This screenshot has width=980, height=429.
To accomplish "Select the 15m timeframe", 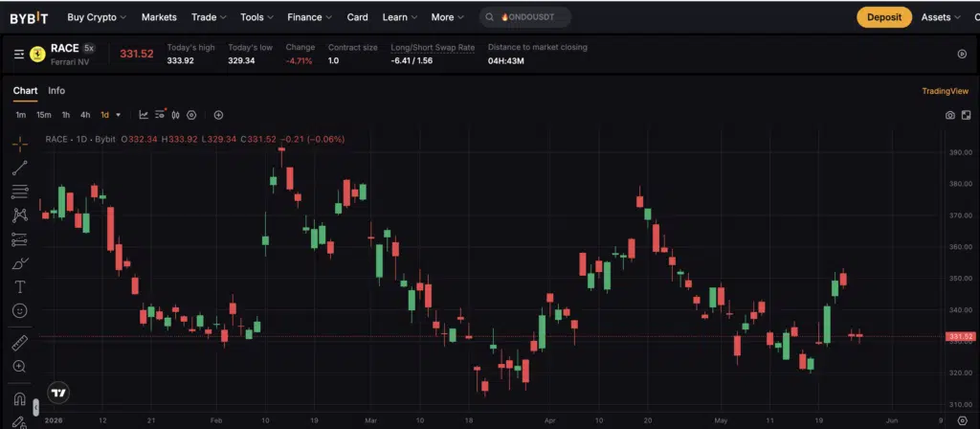I will (x=44, y=115).
